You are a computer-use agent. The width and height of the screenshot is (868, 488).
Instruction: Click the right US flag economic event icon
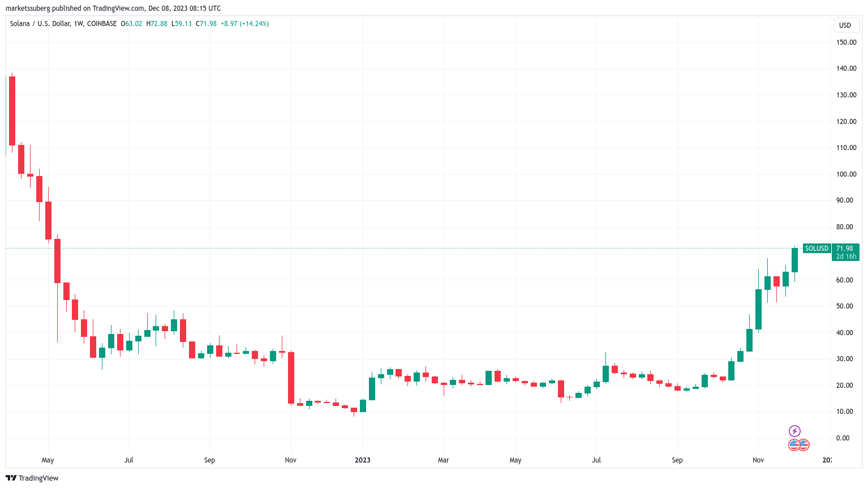(803, 445)
